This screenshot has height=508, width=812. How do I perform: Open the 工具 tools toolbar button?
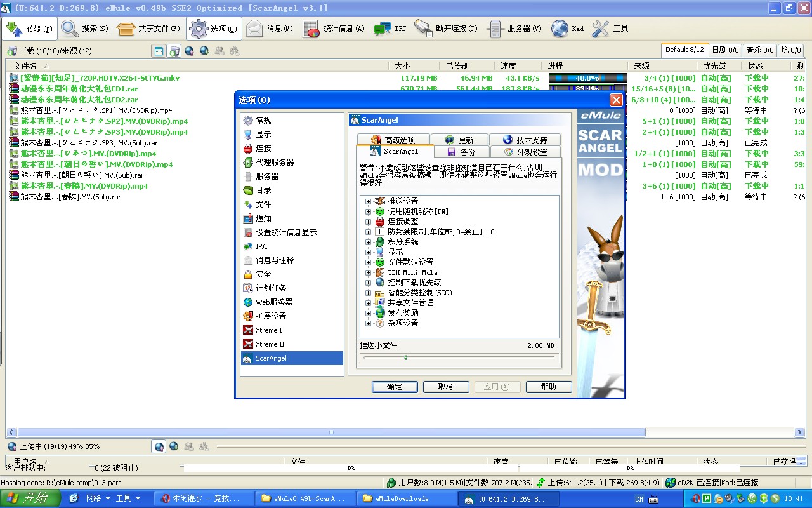pyautogui.click(x=610, y=29)
